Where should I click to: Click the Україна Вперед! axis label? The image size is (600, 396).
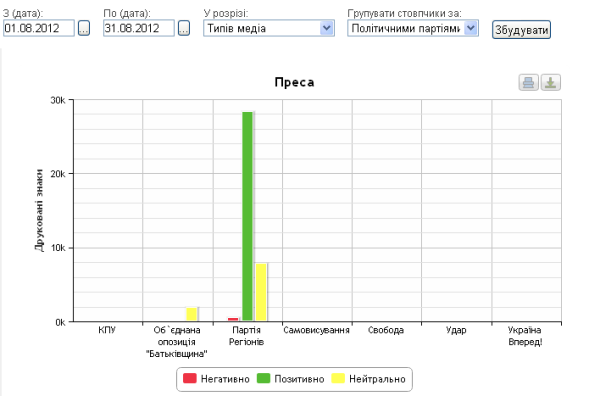[525, 336]
